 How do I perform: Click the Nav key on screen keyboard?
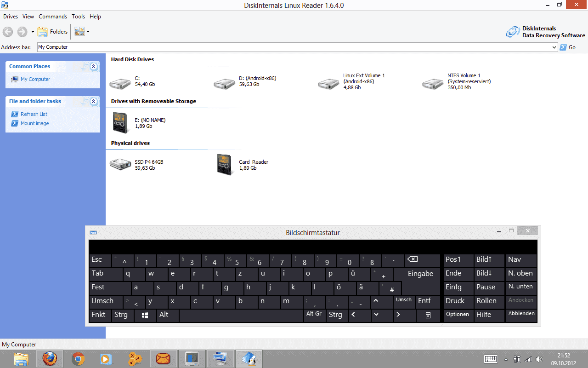point(521,260)
